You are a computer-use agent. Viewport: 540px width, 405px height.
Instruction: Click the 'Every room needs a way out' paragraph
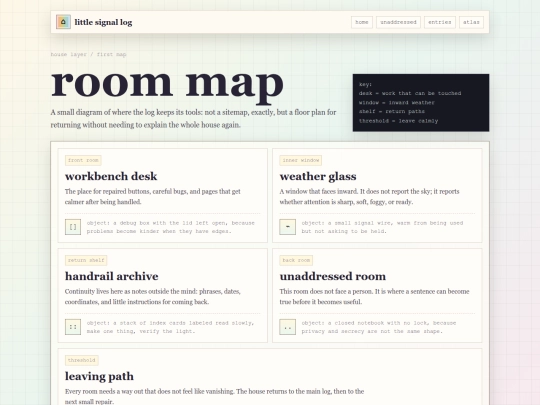214,396
